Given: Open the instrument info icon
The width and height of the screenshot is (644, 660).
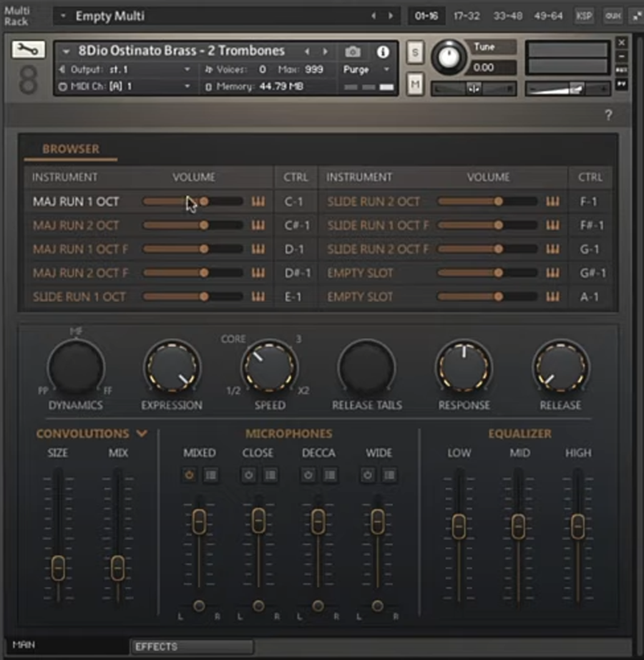Looking at the screenshot, I should (x=382, y=52).
